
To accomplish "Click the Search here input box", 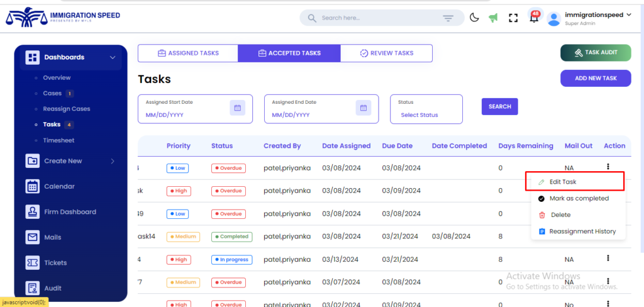I will [382, 18].
